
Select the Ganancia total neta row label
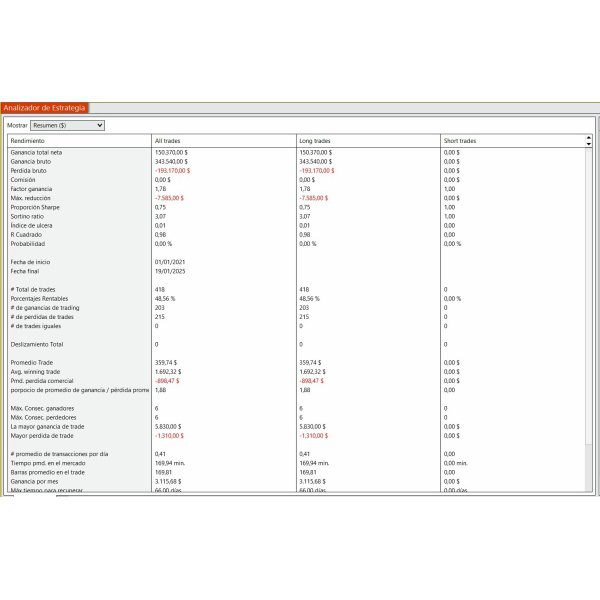(x=36, y=153)
